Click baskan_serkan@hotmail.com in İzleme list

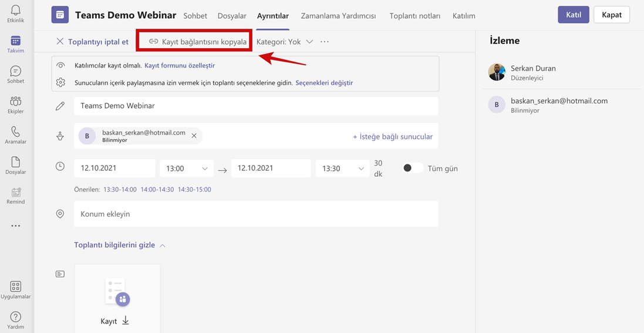[x=559, y=101]
